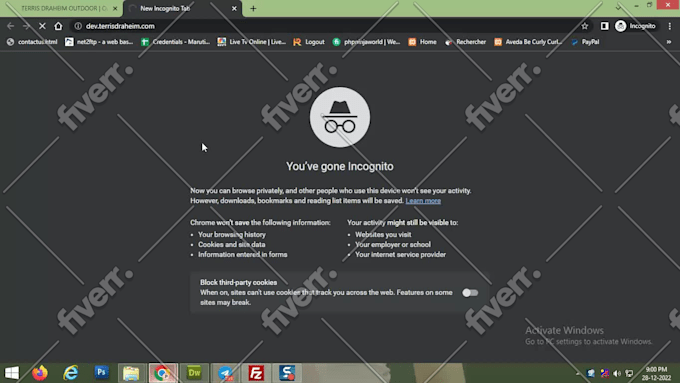Open the phpninjaworld bookmark
680x383 pixels.
pos(366,42)
